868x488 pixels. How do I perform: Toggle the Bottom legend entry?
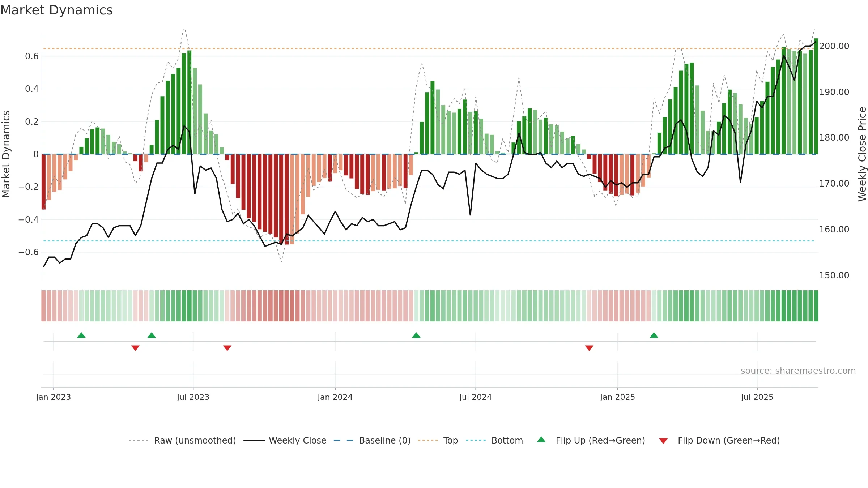pos(494,440)
